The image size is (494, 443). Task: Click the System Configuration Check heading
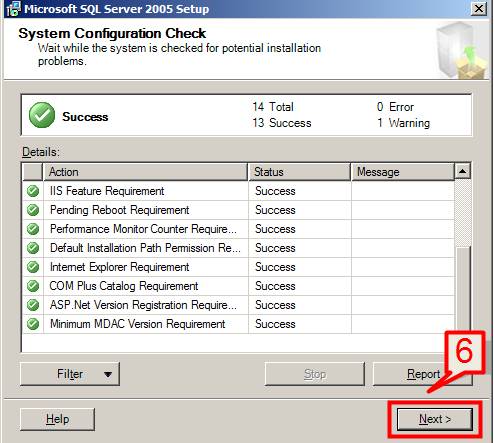coord(112,33)
